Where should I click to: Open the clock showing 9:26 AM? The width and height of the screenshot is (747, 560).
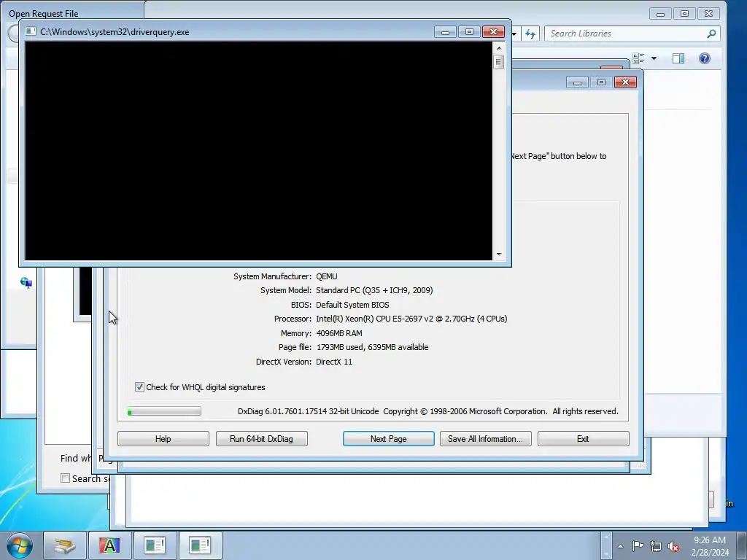click(709, 546)
